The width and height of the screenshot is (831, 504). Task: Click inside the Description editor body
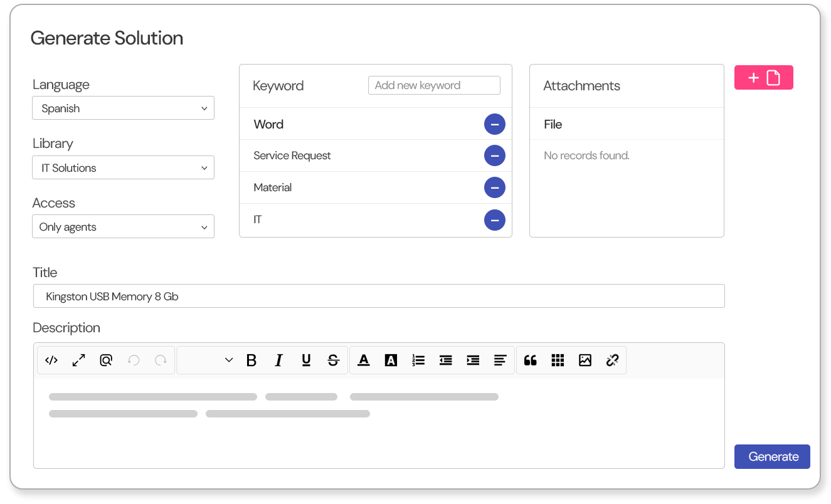379,423
